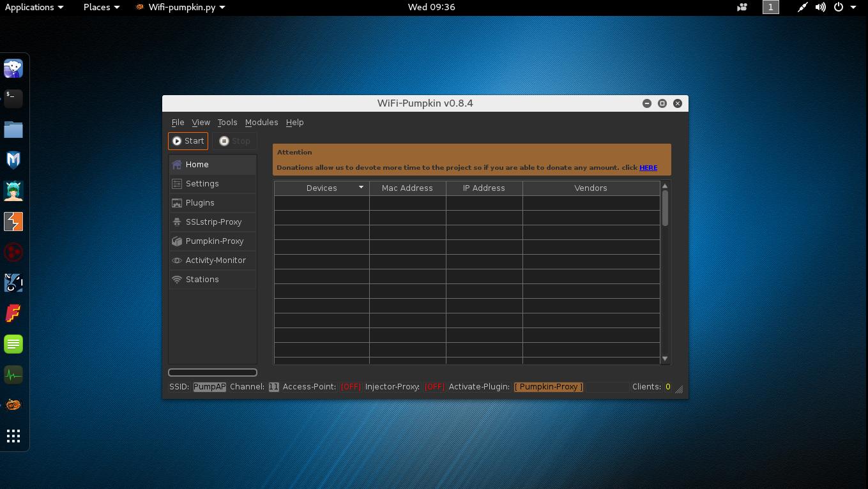Click the Clients count 0
Image resolution: width=868 pixels, height=489 pixels.
(x=668, y=387)
